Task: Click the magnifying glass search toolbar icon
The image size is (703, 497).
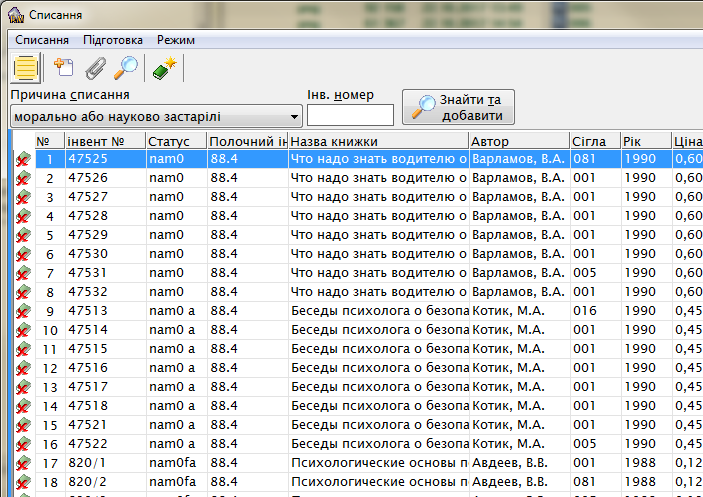Action: pos(126,68)
